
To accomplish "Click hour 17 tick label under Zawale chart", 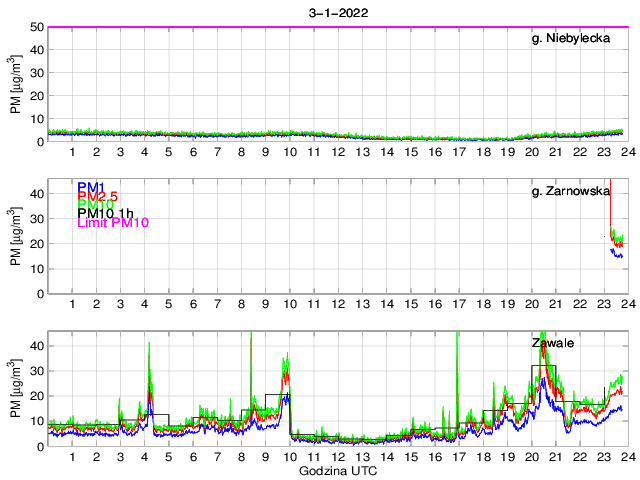I will click(458, 457).
